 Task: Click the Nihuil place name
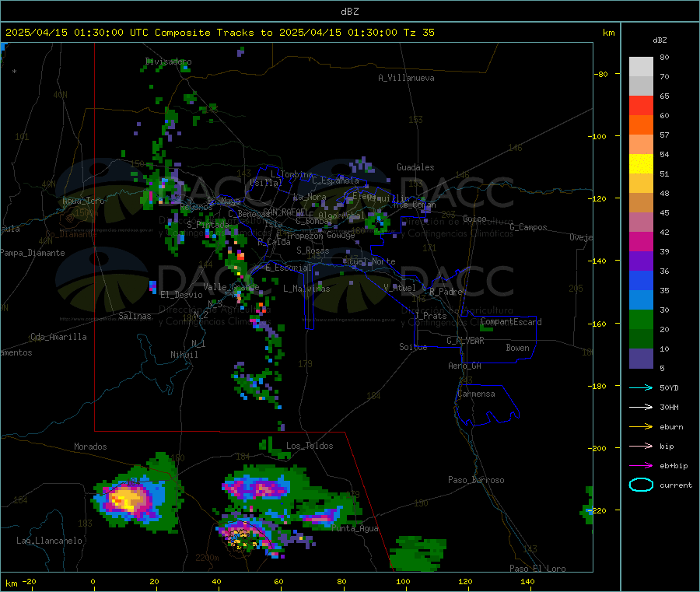coord(184,355)
